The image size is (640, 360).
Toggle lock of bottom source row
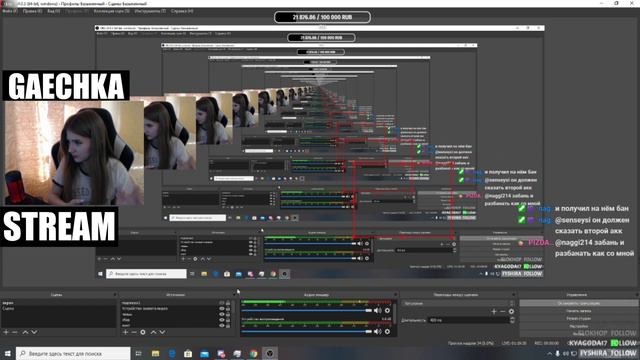click(228, 325)
